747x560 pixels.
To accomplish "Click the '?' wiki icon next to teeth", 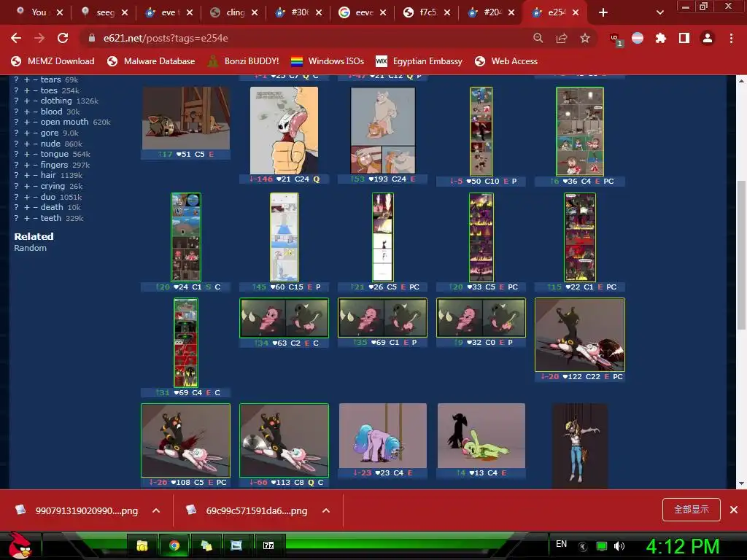I will [x=16, y=217].
